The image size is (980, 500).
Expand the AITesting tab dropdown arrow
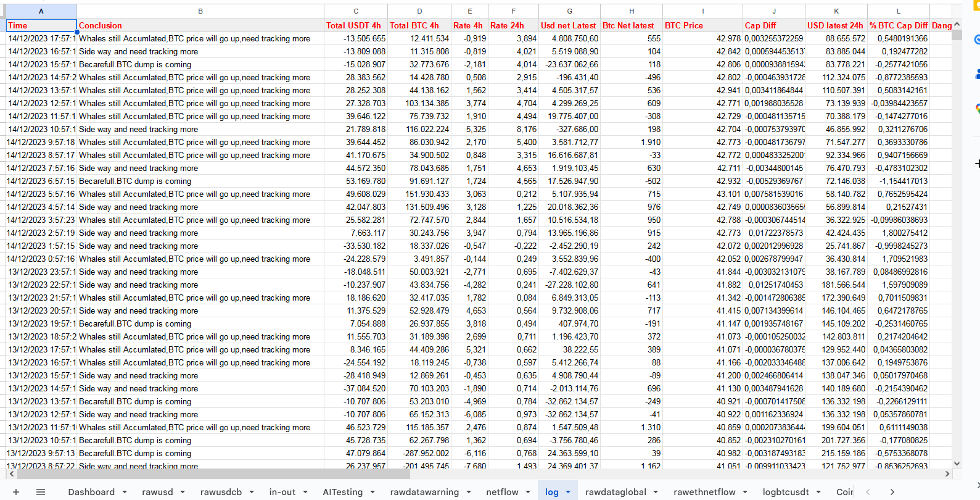pos(373,492)
